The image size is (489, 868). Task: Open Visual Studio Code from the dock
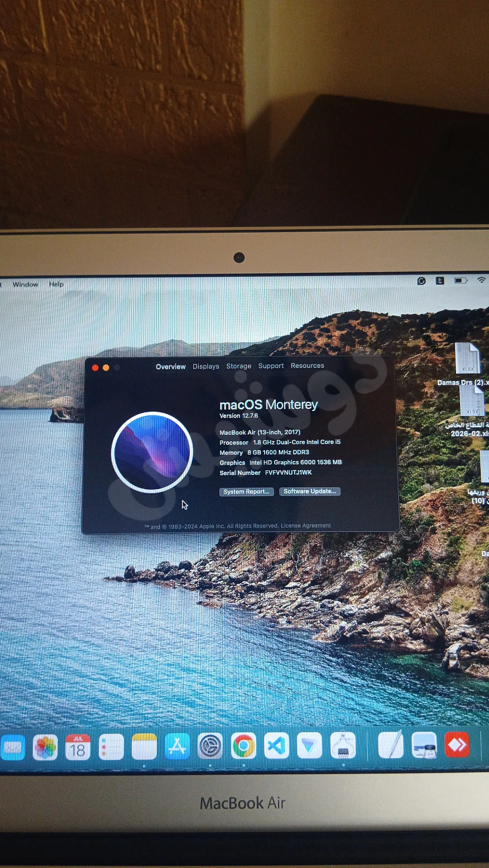277,746
